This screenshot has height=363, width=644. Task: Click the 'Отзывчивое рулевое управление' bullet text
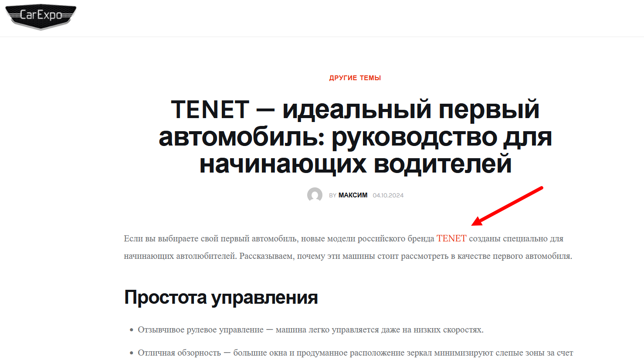(x=200, y=330)
